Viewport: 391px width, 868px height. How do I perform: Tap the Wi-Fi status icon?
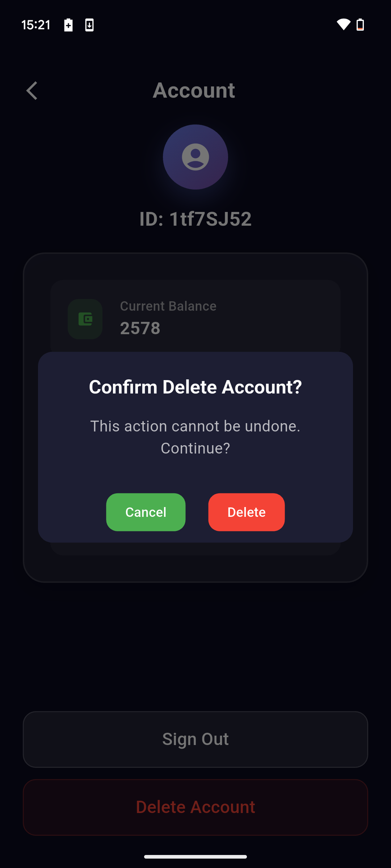(343, 25)
